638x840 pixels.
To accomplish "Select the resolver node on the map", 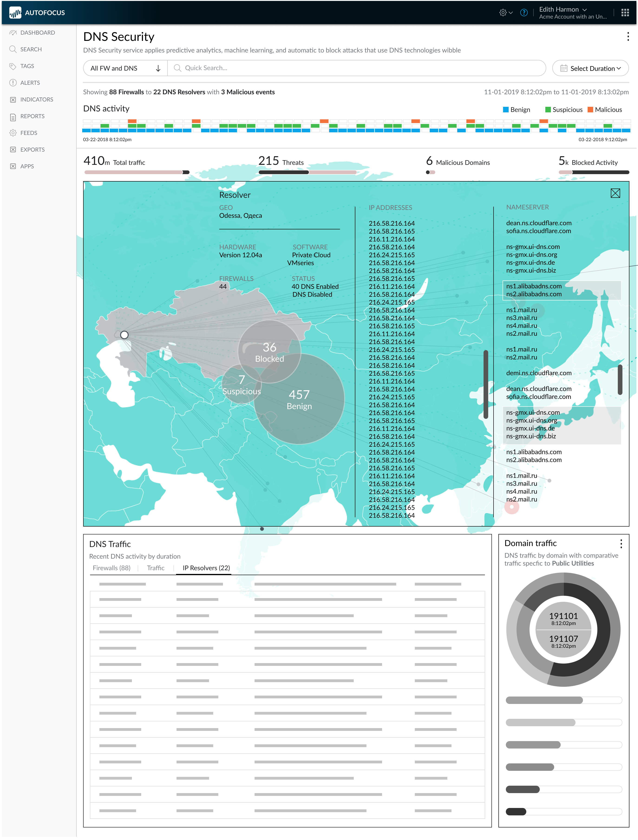I will pos(124,335).
